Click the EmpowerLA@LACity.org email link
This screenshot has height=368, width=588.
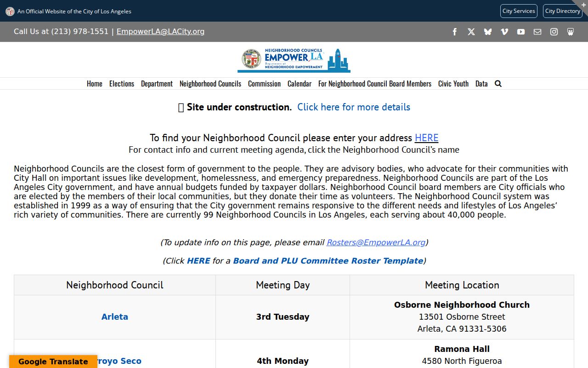coord(160,32)
